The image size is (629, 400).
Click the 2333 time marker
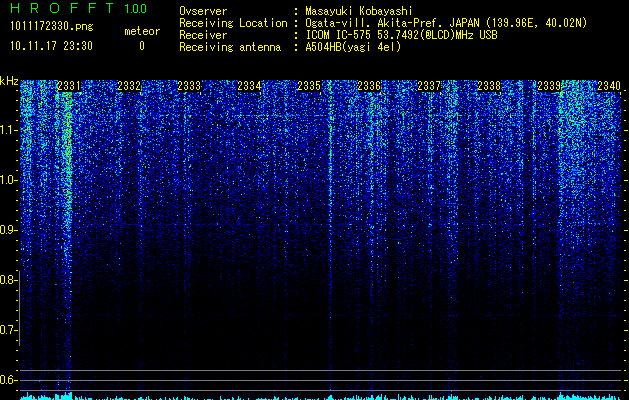pos(189,86)
